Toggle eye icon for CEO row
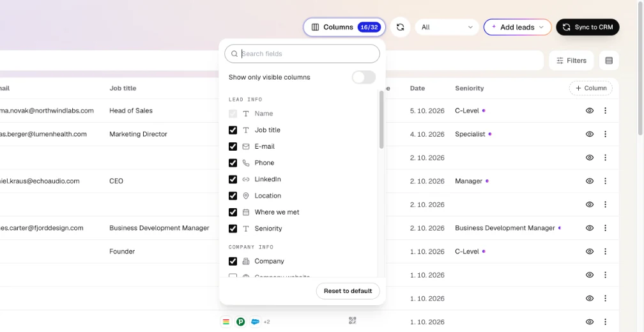 point(590,181)
